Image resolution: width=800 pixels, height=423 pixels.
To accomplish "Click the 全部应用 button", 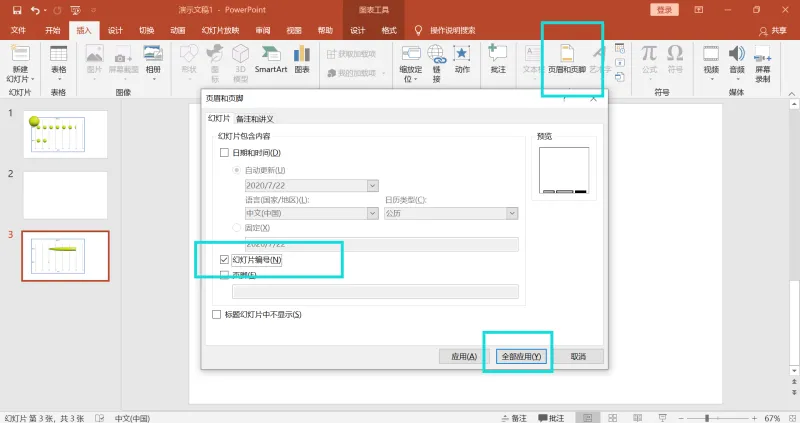I will (521, 356).
